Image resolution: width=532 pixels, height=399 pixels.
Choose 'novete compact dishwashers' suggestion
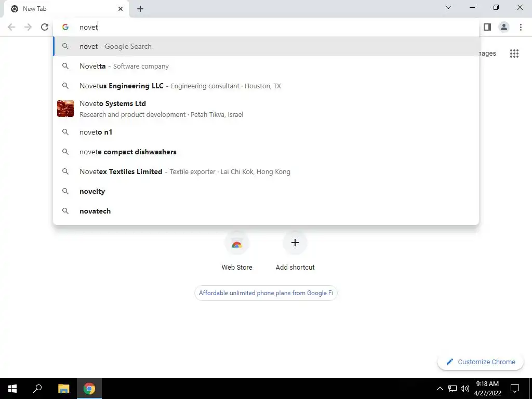click(x=266, y=152)
